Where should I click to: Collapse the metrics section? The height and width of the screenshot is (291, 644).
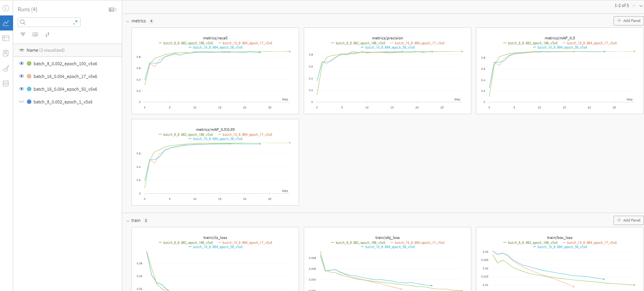(128, 21)
